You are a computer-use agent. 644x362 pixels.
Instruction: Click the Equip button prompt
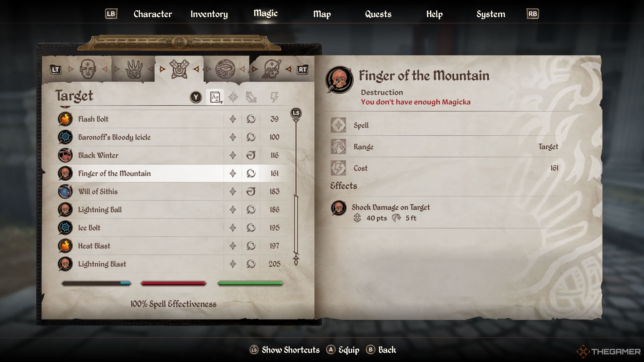click(343, 350)
